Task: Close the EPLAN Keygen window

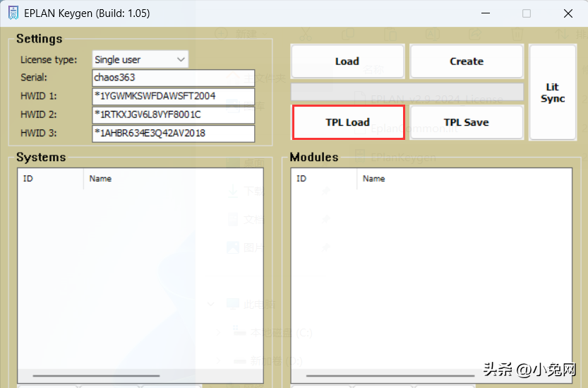Action: (568, 13)
